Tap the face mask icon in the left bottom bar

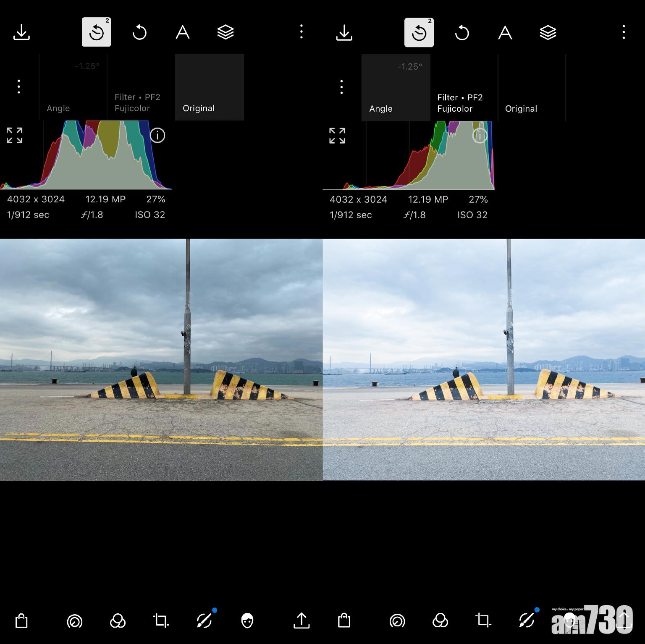pyautogui.click(x=247, y=620)
